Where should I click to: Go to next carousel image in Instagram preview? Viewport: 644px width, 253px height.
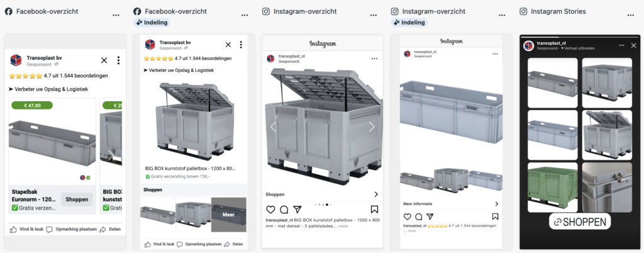(371, 126)
